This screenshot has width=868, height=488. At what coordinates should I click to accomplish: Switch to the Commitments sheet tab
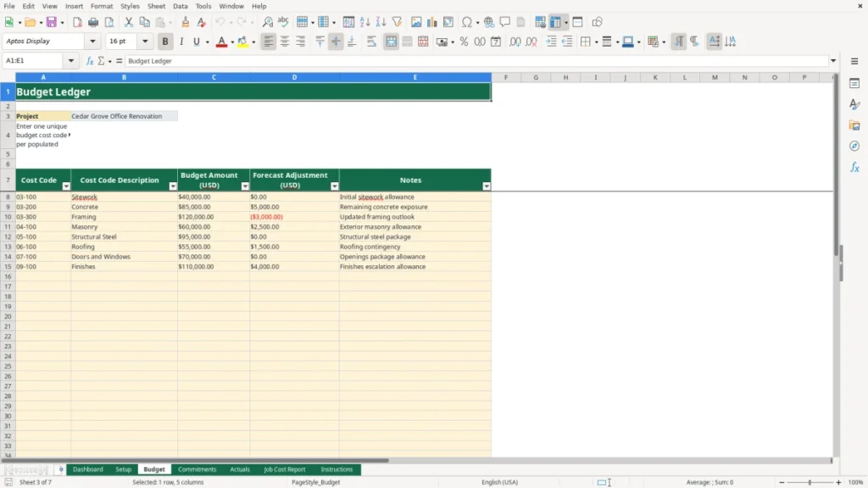tap(197, 469)
